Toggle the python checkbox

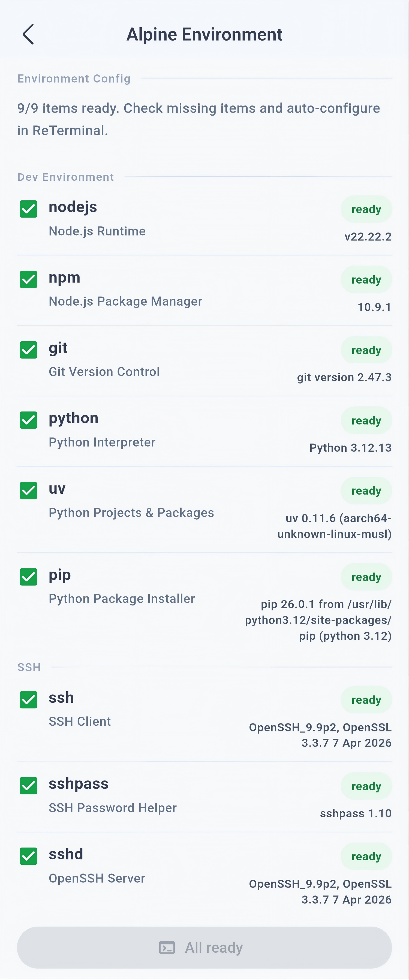pos(29,420)
